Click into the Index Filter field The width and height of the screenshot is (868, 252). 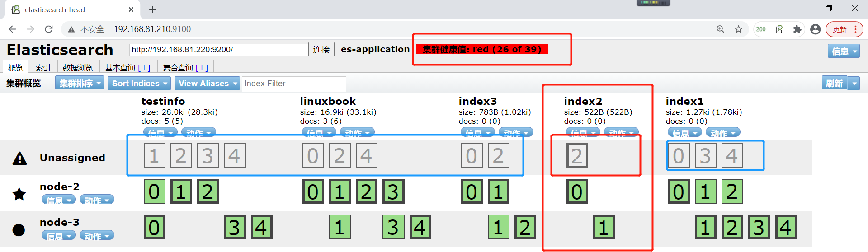coord(294,84)
